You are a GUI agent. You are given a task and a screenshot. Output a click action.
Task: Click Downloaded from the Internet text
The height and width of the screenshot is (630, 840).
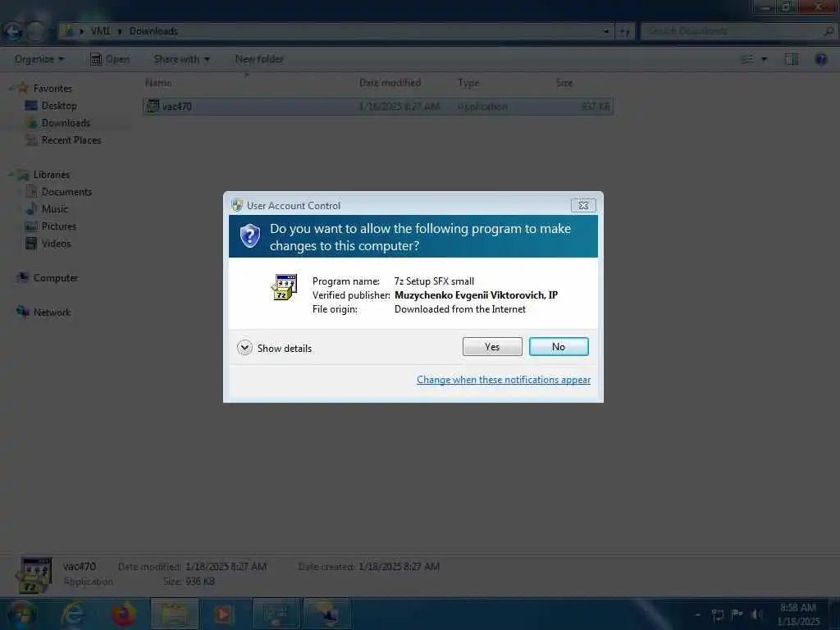459,309
